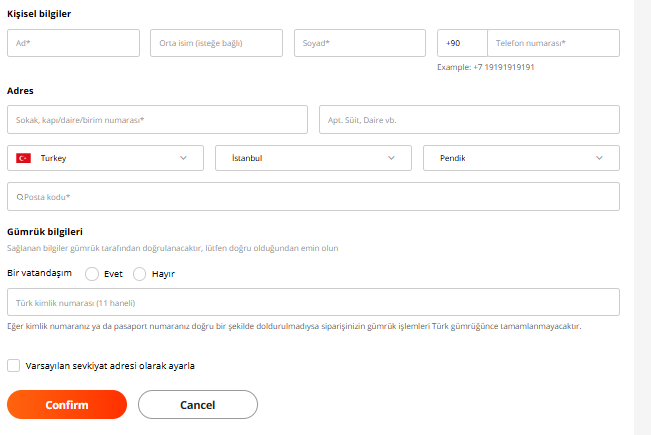Screen dimensions: 651x435
Task: Click the search icon in postal code field
Action: pyautogui.click(x=20, y=197)
